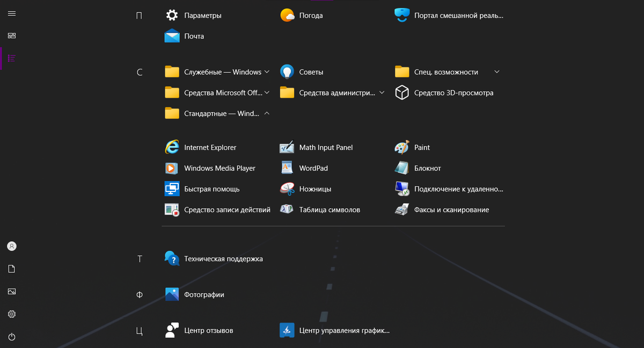The image size is (644, 348).
Task: Launch the Paint palette icon
Action: (402, 147)
